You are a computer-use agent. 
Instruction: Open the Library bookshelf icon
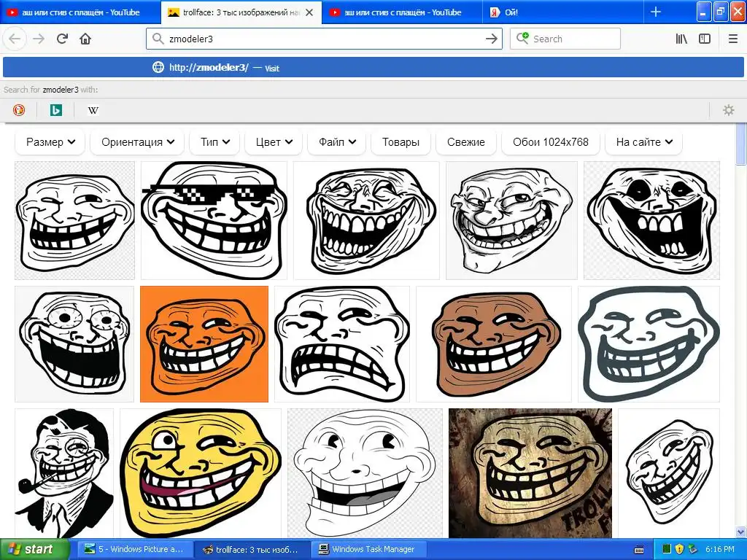click(681, 39)
